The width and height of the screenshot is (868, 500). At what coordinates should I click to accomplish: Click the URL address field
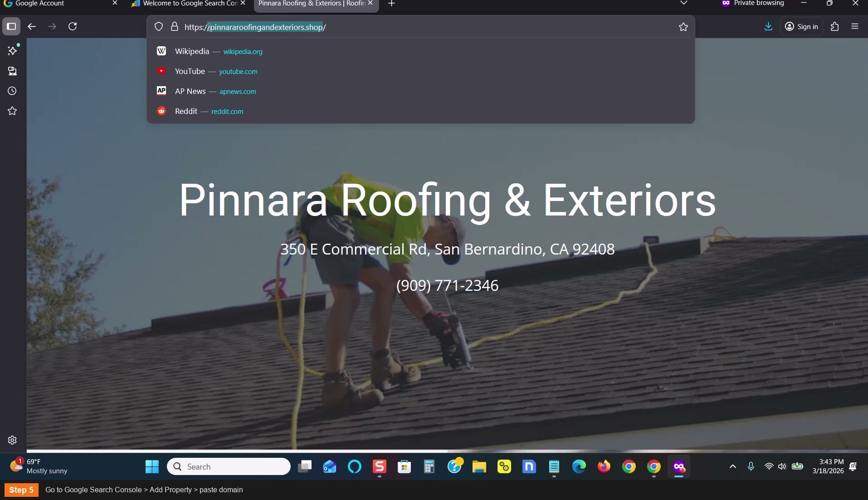(x=420, y=27)
